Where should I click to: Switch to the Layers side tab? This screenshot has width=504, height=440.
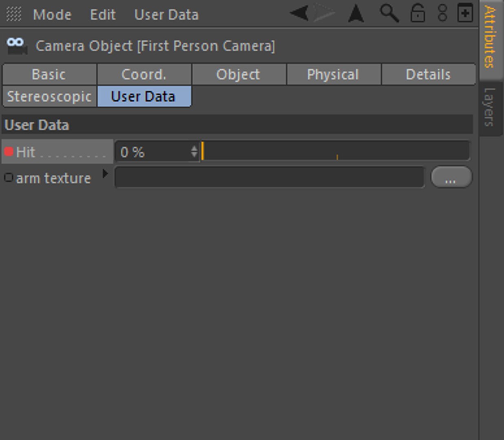(x=489, y=107)
